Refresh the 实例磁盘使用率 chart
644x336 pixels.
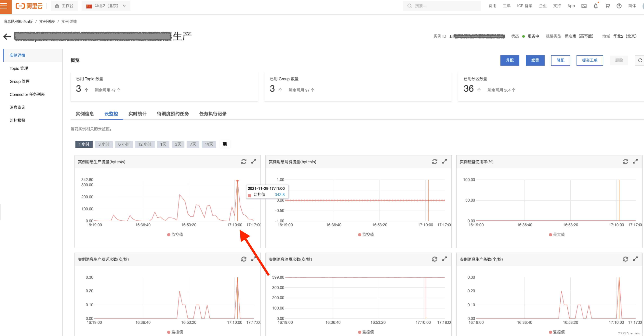pyautogui.click(x=625, y=162)
